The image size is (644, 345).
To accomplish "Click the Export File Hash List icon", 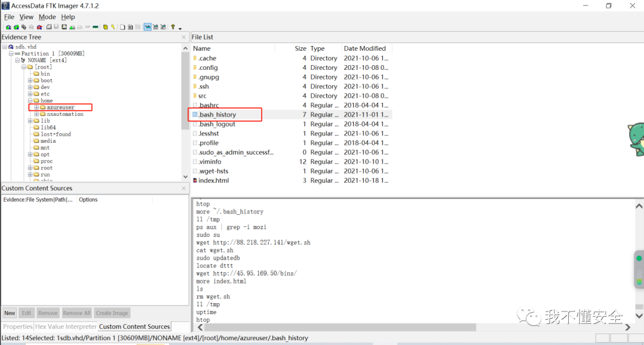I will pyautogui.click(x=130, y=27).
